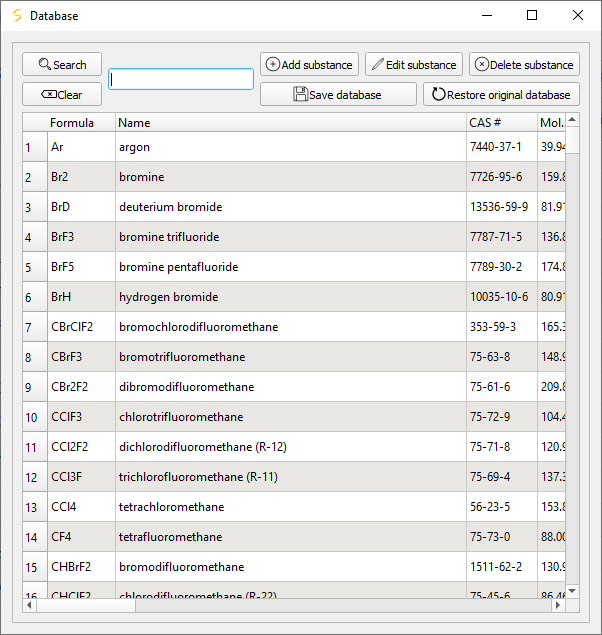Viewport: 602px width, 635px height.
Task: Select row header number 10
Action: point(35,417)
